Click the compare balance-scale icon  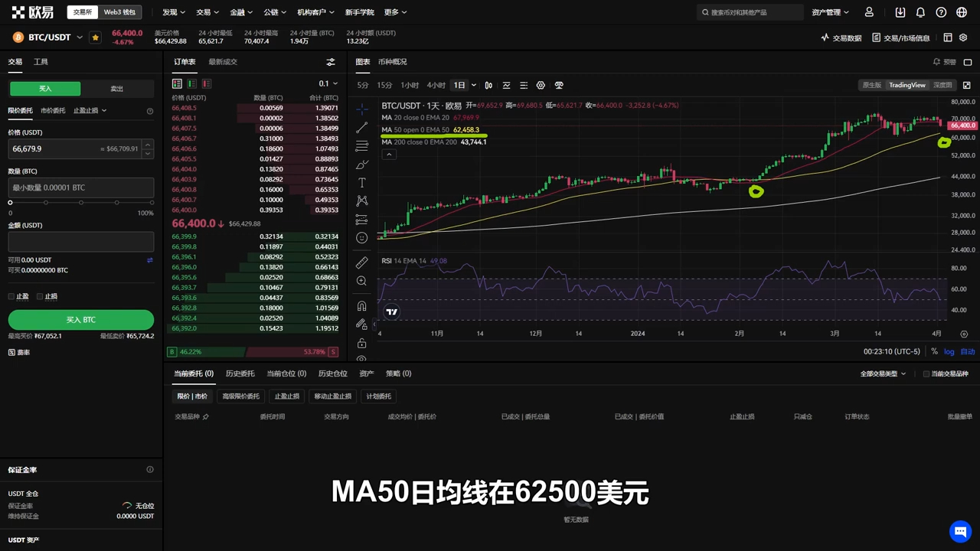tap(559, 85)
